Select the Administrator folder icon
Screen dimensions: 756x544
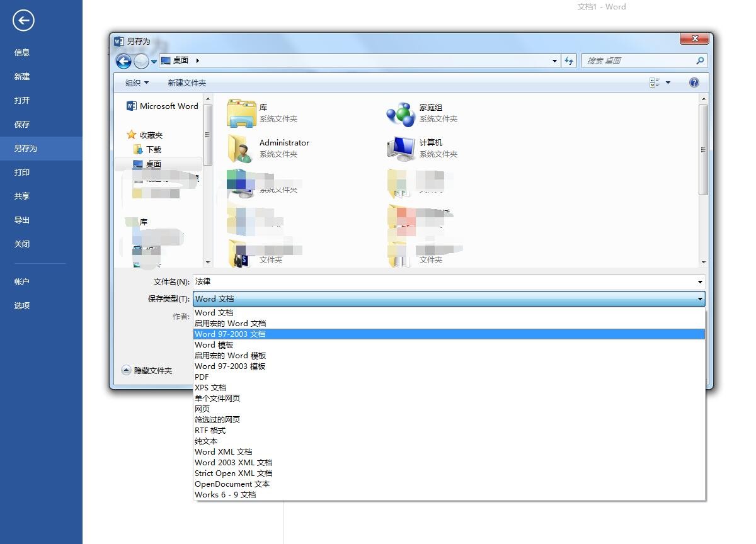[241, 148]
